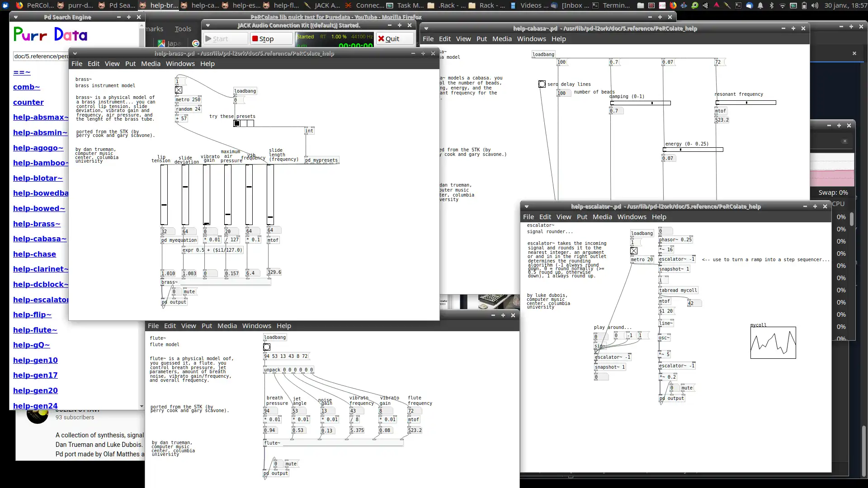868x488 pixels.
Task: Open the Connec... taskbar item
Action: click(364, 5)
